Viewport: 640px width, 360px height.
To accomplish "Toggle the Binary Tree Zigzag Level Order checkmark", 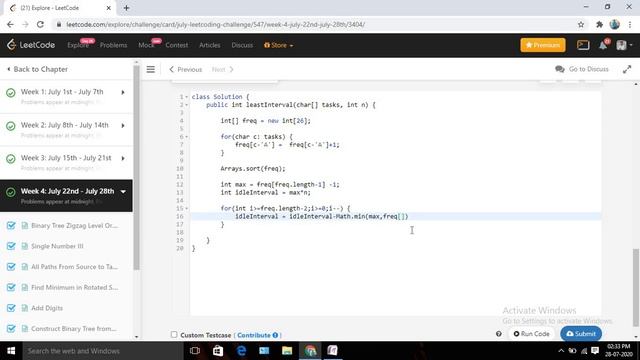I will click(11, 225).
